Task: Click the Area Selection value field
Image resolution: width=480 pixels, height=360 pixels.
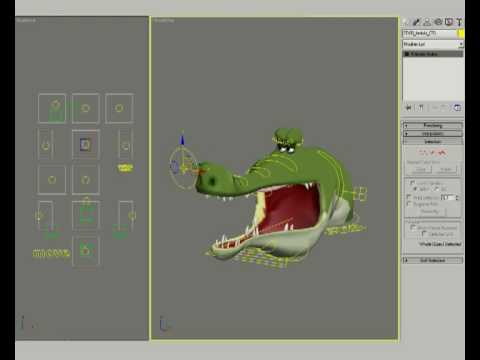Action: coord(448,198)
